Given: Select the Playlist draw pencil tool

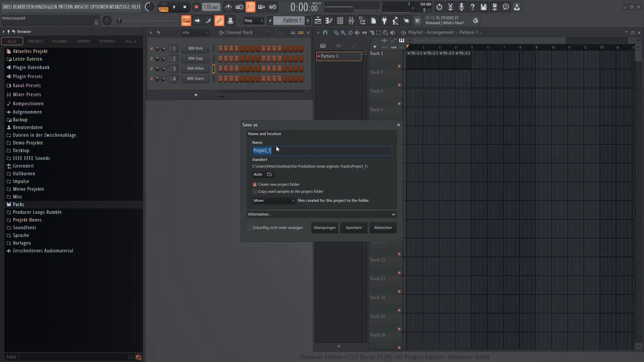Looking at the screenshot, I should pyautogui.click(x=336, y=33).
